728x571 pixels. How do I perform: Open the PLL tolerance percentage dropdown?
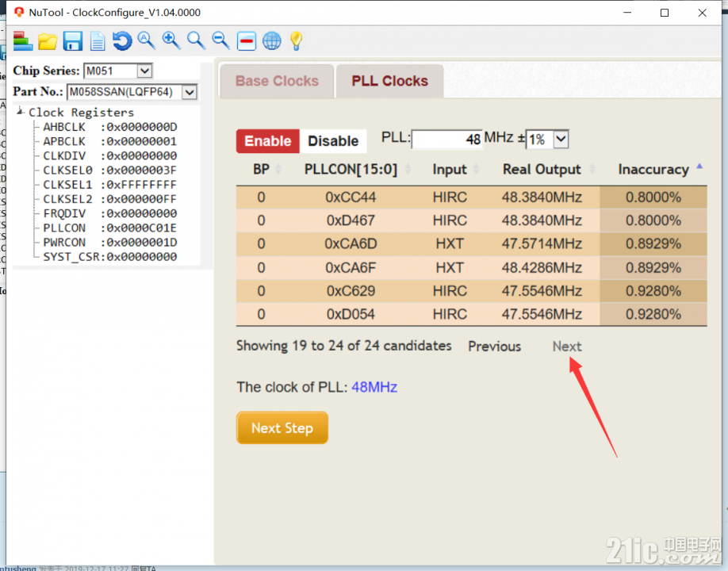(561, 139)
